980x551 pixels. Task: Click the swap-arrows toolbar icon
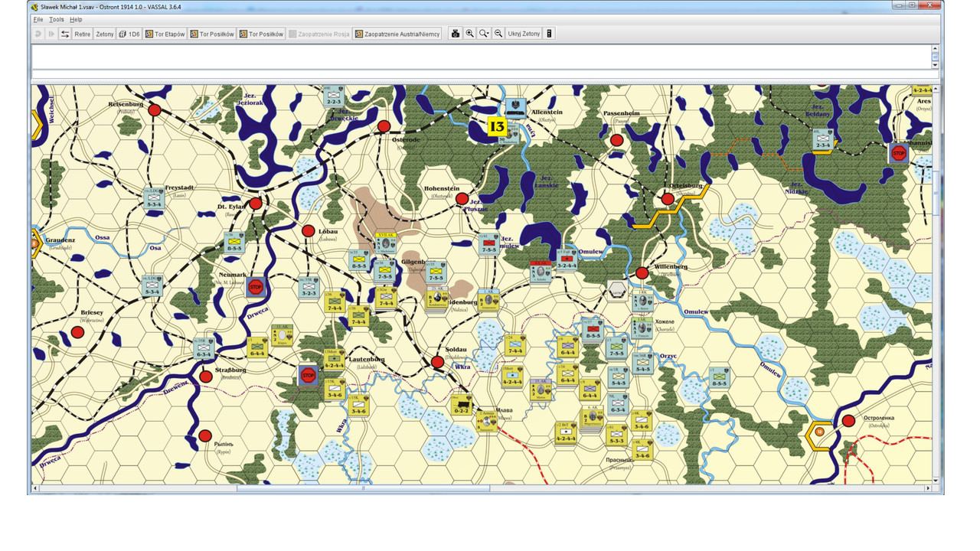[x=65, y=34]
